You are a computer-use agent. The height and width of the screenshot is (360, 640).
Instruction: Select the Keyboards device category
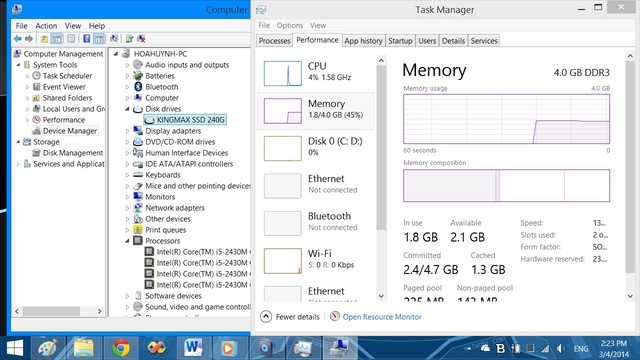click(163, 175)
